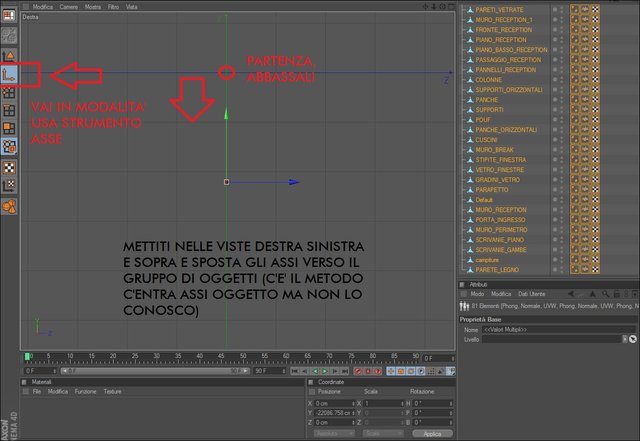
Task: Click the Rotation H value field
Action: pyautogui.click(x=433, y=403)
